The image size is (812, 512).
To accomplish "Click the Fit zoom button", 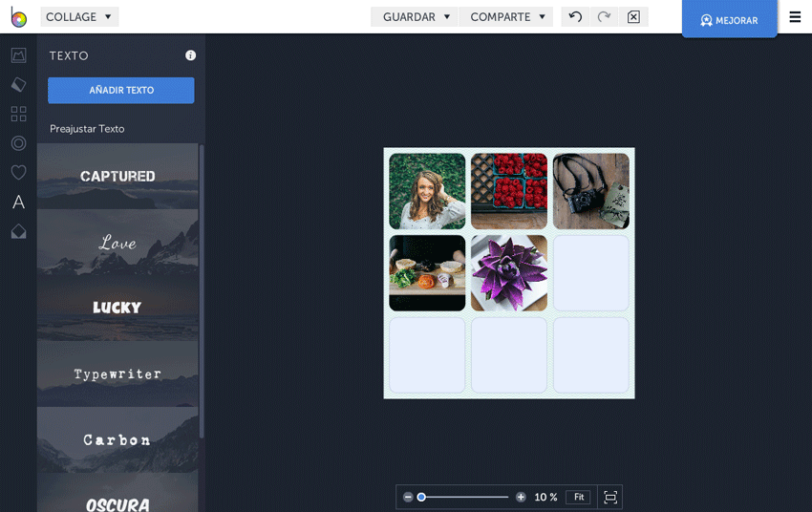I will point(579,497).
